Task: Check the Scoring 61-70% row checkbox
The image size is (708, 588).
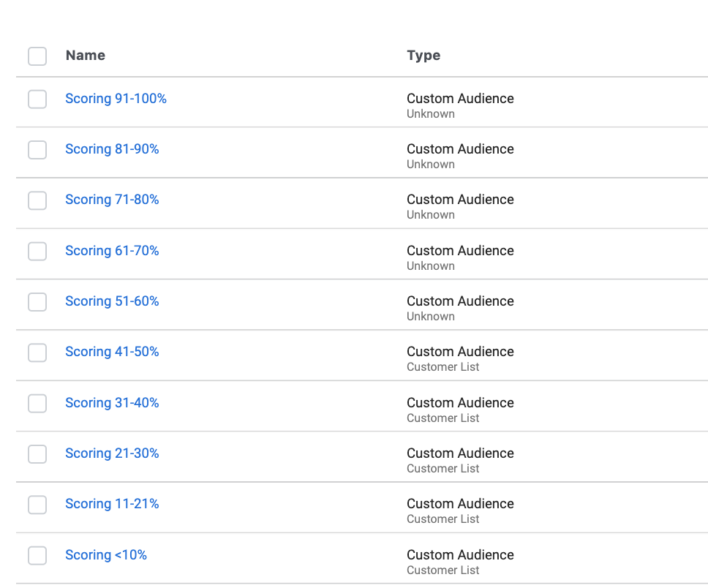Action: 37,252
